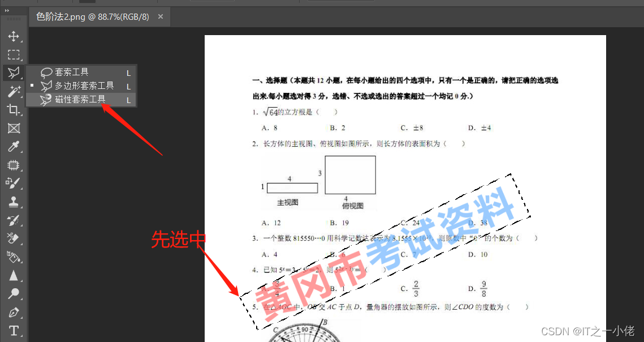Select the Frame tool
Screen dimensions: 644x342
point(14,129)
